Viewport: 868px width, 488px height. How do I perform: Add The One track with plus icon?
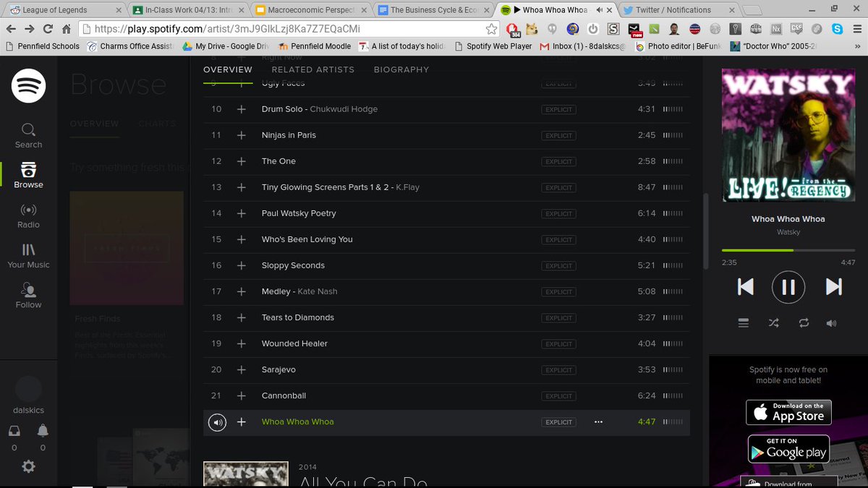coord(242,161)
